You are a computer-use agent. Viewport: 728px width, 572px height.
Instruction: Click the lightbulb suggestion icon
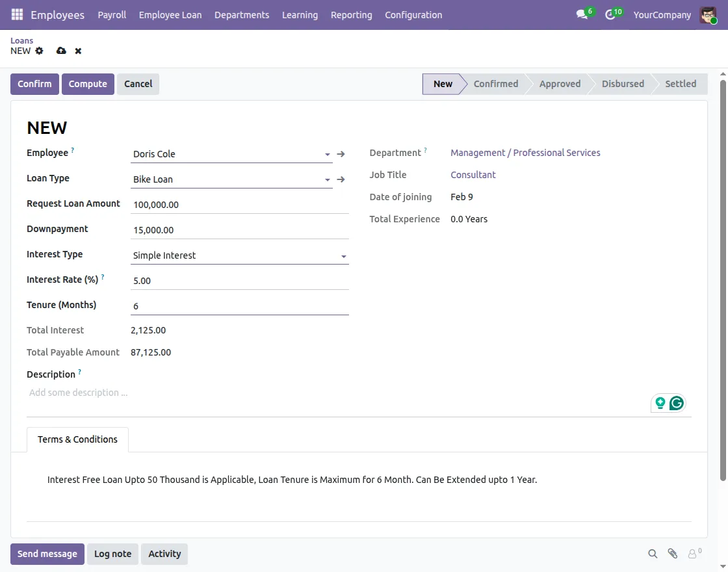[660, 403]
